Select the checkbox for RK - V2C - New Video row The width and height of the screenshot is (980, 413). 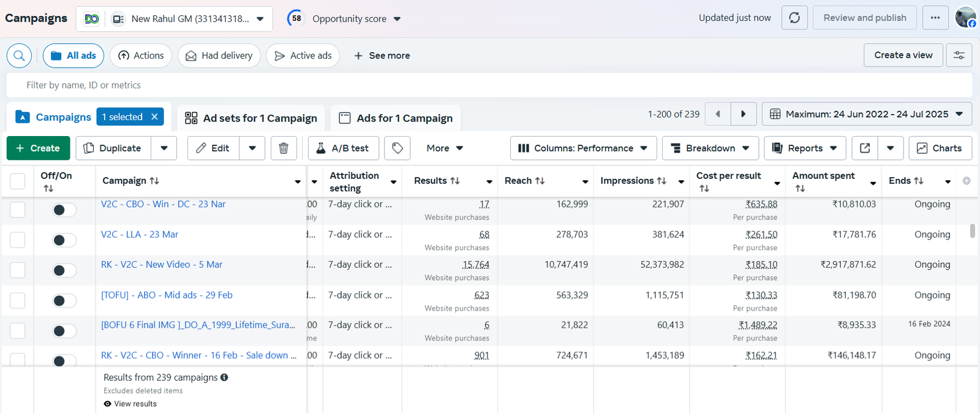pyautogui.click(x=18, y=270)
